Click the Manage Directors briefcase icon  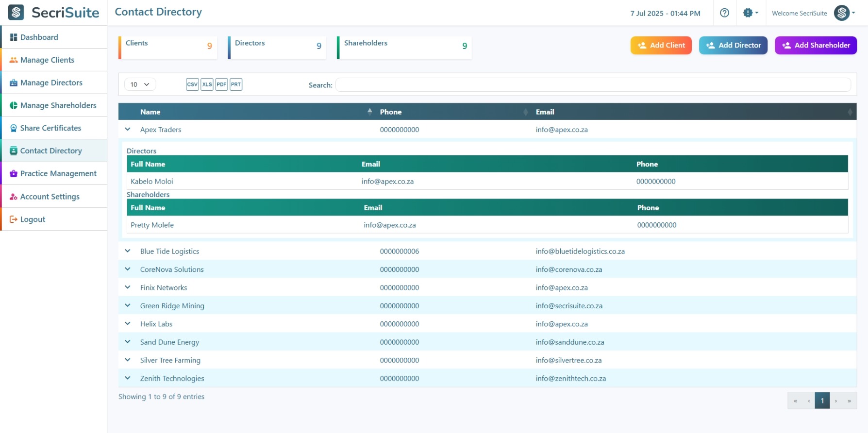14,83
